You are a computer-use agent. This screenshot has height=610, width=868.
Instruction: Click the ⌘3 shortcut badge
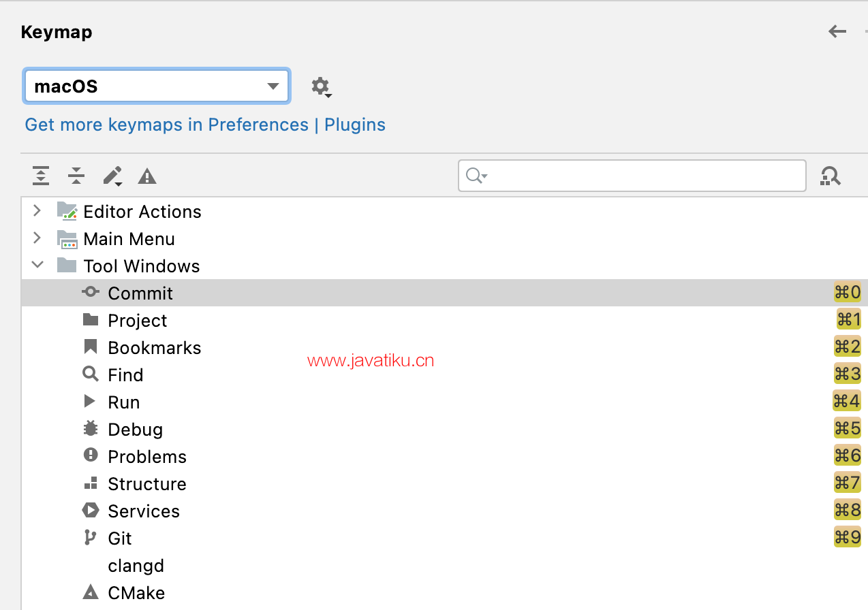click(x=848, y=374)
